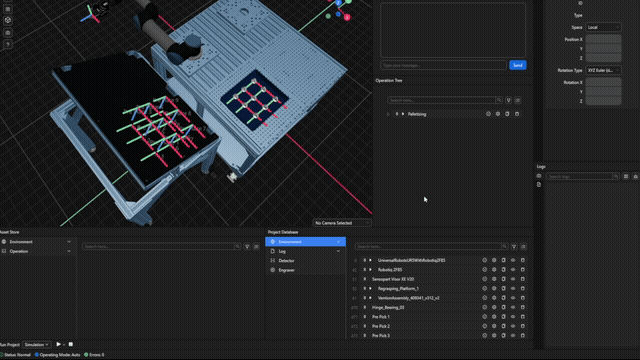The height and width of the screenshot is (360, 640).
Task: Open settings gear for Palletizing operation
Action: click(498, 114)
